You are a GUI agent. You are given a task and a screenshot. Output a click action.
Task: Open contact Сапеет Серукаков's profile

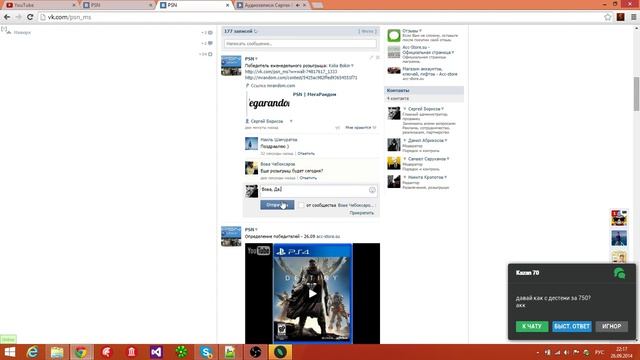coord(427,159)
